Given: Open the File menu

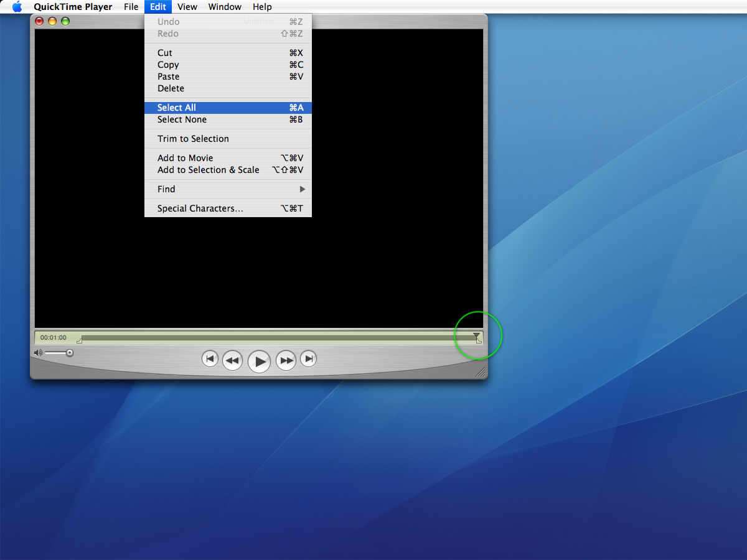Looking at the screenshot, I should click(131, 7).
